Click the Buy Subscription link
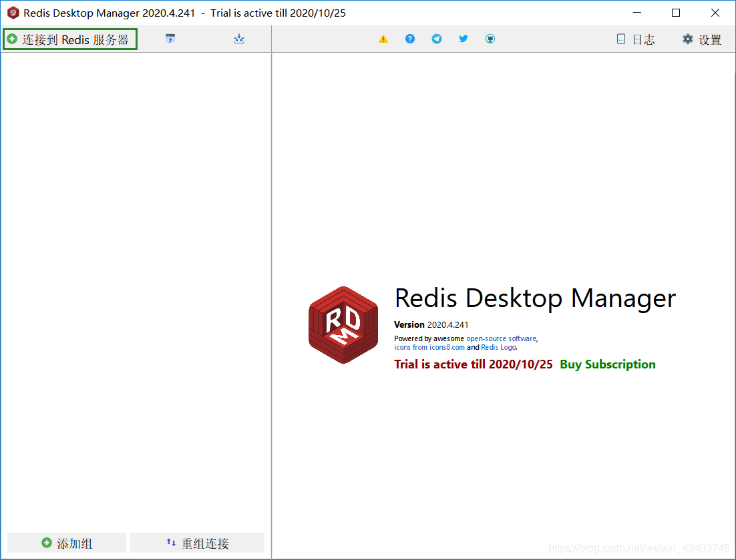The width and height of the screenshot is (736, 560). (607, 364)
